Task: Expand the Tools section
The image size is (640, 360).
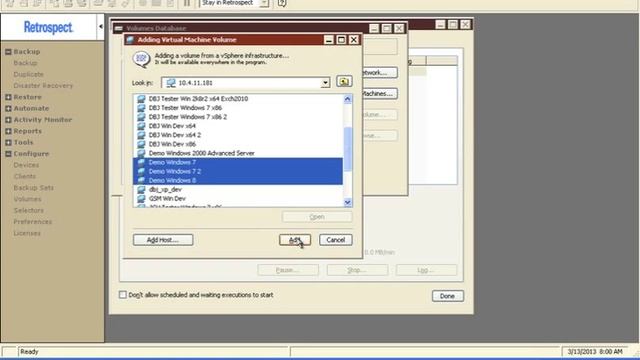Action: click(x=8, y=142)
